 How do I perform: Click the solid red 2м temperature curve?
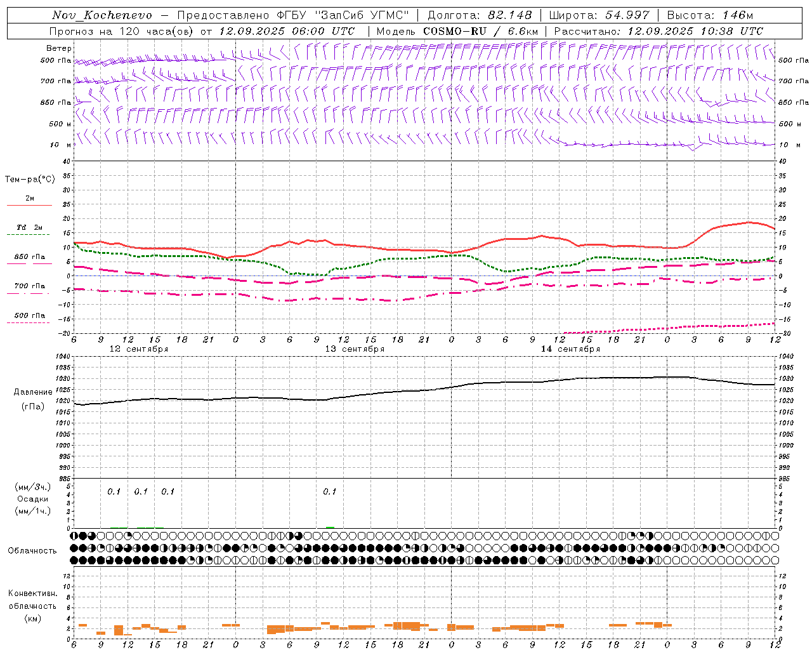coord(424,251)
